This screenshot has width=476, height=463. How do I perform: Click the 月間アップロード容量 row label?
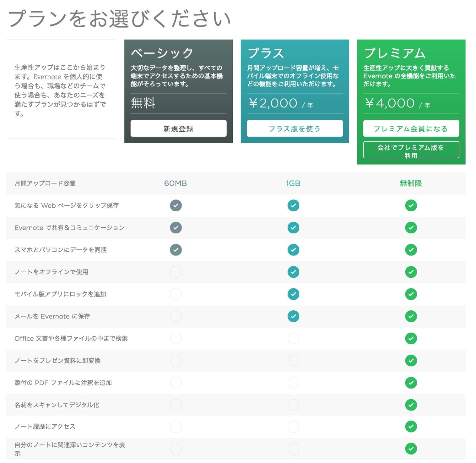(x=45, y=183)
